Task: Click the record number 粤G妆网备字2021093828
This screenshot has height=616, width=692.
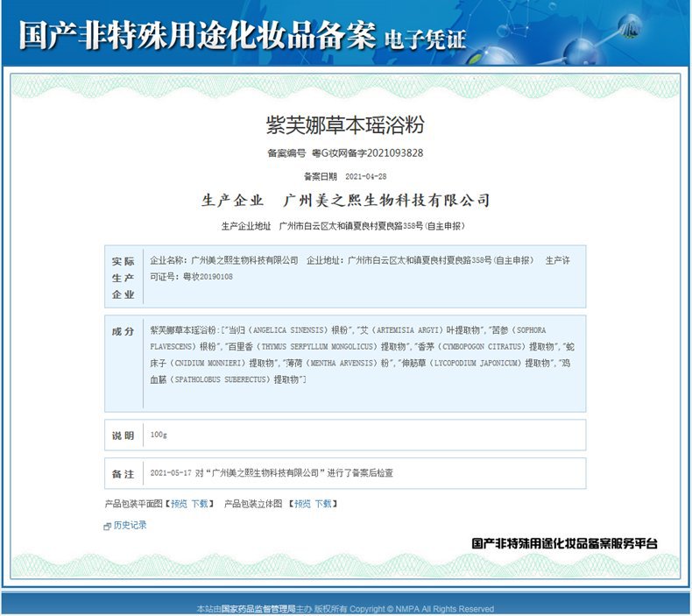Action: tap(368, 153)
